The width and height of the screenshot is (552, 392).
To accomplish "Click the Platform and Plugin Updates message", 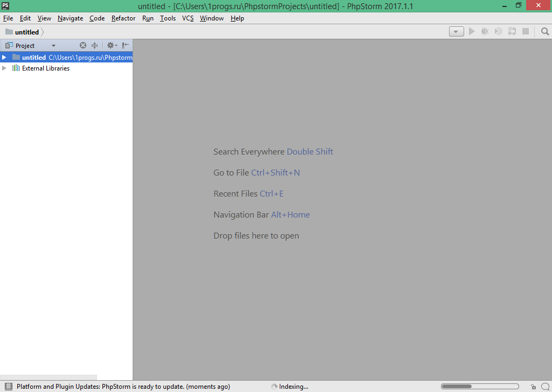I will coord(123,387).
